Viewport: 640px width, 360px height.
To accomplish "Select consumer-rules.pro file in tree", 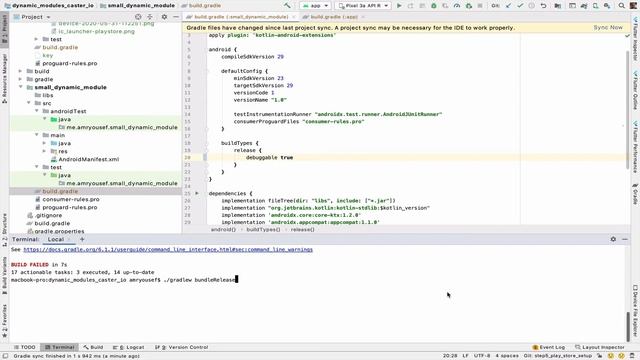I will 71,199.
